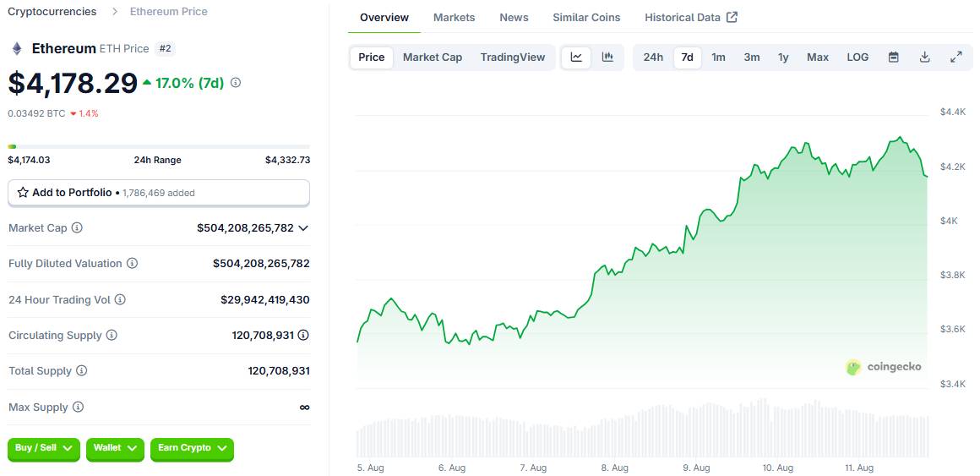Open the Overview tab
Image resolution: width=980 pixels, height=476 pixels.
pyautogui.click(x=384, y=18)
